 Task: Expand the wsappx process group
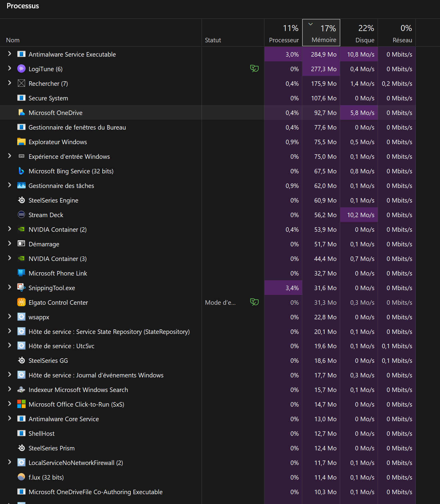coord(10,317)
